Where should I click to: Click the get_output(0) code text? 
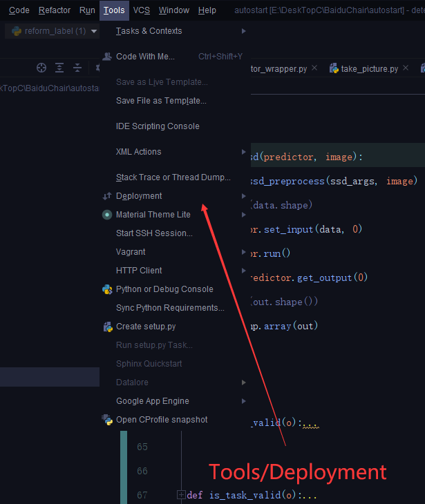point(332,278)
